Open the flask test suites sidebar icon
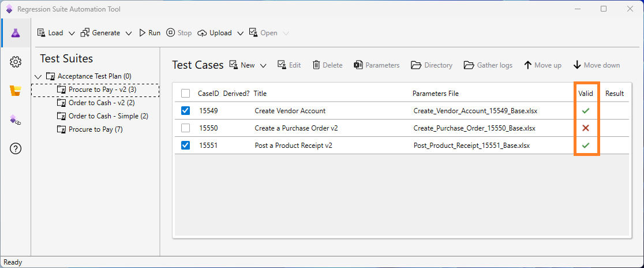The width and height of the screenshot is (644, 268). pos(16,33)
